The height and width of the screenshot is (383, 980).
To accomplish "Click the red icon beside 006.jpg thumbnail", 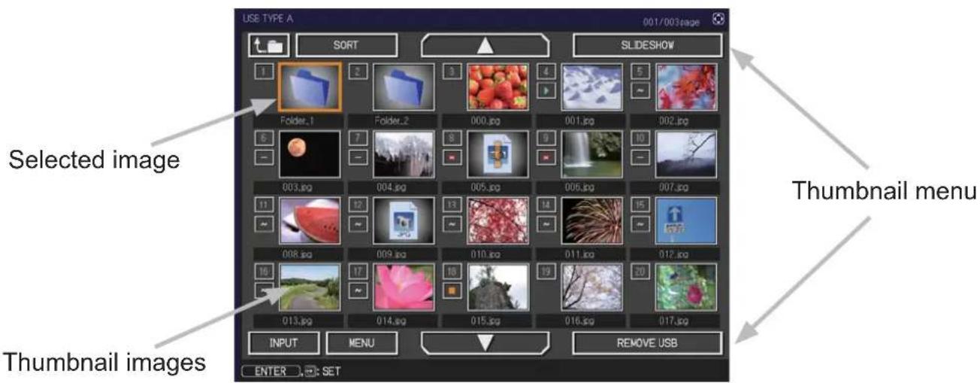I will click(548, 157).
